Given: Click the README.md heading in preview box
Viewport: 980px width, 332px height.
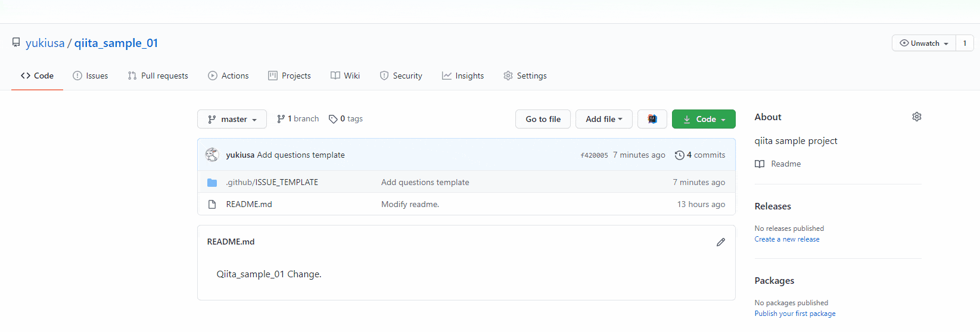Looking at the screenshot, I should [231, 242].
